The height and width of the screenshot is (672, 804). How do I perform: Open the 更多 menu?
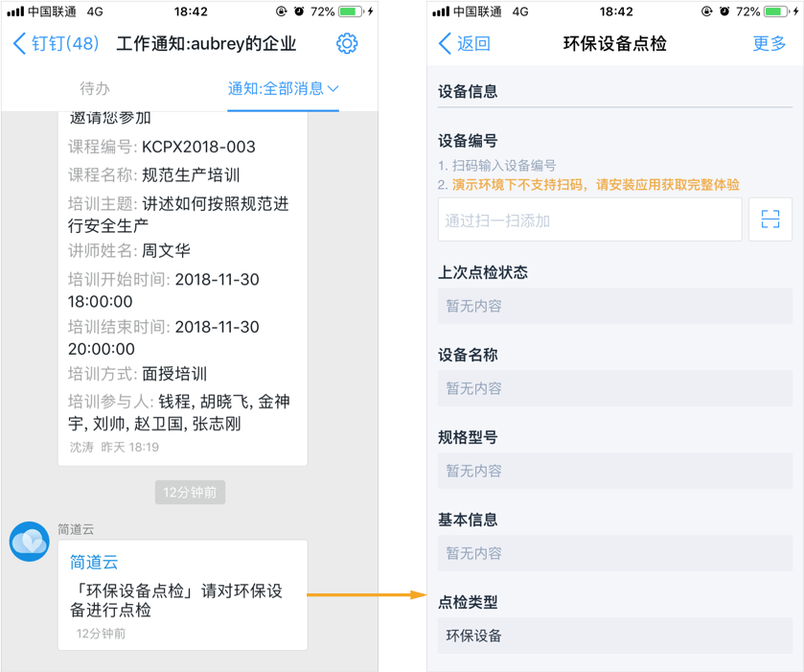coord(770,43)
